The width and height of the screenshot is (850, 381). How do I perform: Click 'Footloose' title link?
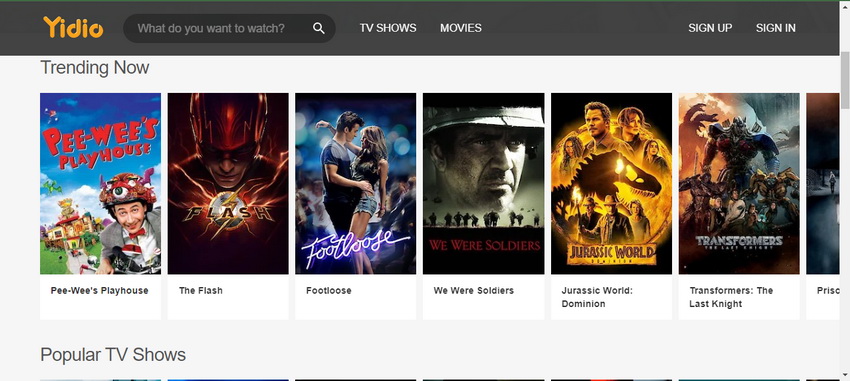click(329, 290)
